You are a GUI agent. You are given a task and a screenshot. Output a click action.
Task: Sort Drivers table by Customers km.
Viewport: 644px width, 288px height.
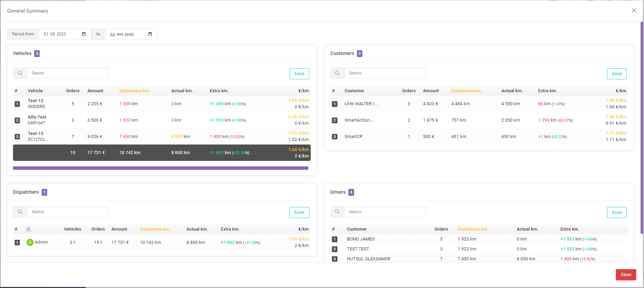(x=473, y=229)
